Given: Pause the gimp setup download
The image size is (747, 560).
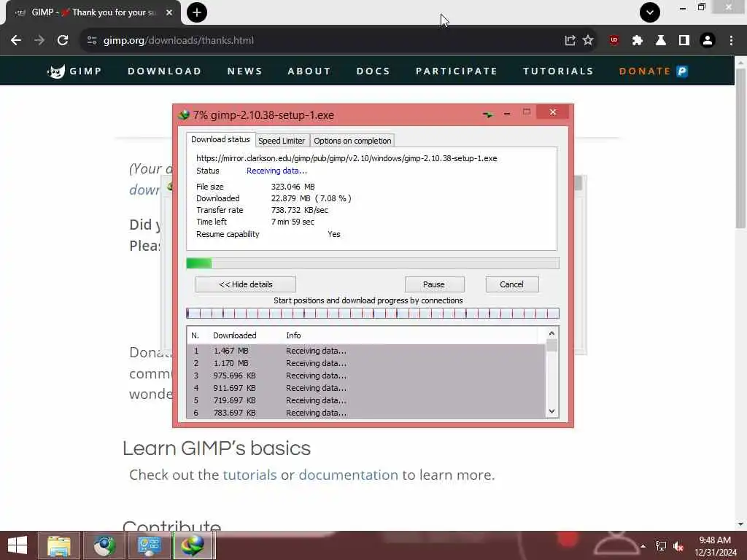Looking at the screenshot, I should pyautogui.click(x=434, y=284).
